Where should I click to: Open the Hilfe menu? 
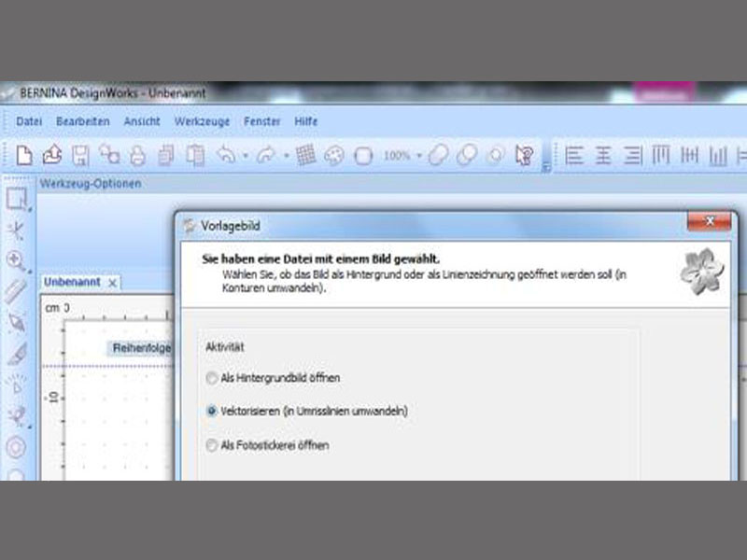click(306, 121)
